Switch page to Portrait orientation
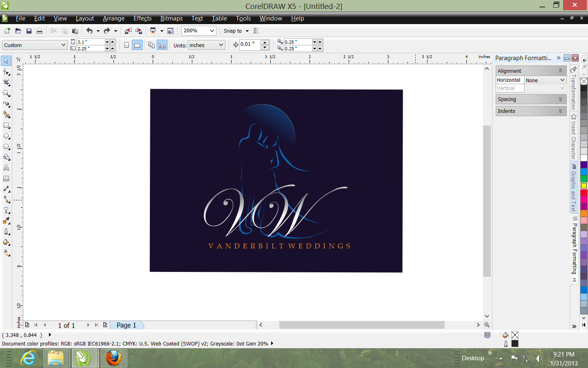 pos(127,45)
